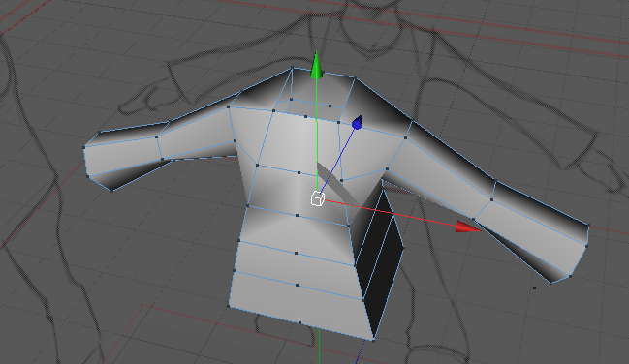The image size is (629, 364).
Task: Select the bottom-right corner vertex of the hem
Action: point(373,341)
